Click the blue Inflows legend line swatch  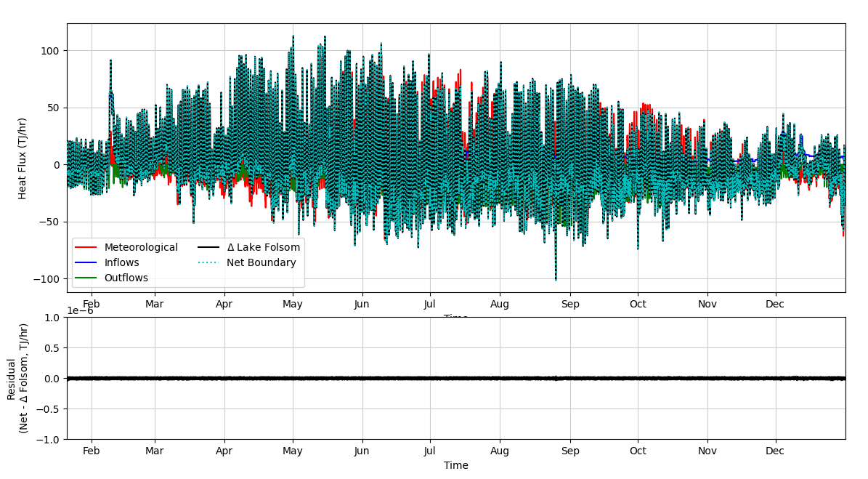[87, 262]
